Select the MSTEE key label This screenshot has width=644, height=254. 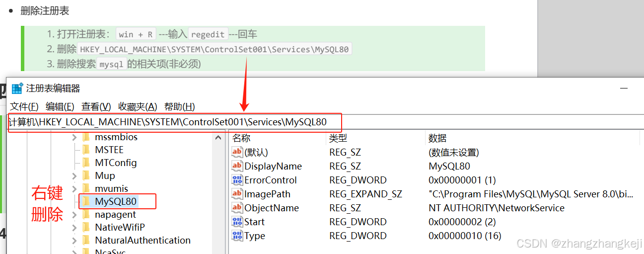[x=109, y=150]
